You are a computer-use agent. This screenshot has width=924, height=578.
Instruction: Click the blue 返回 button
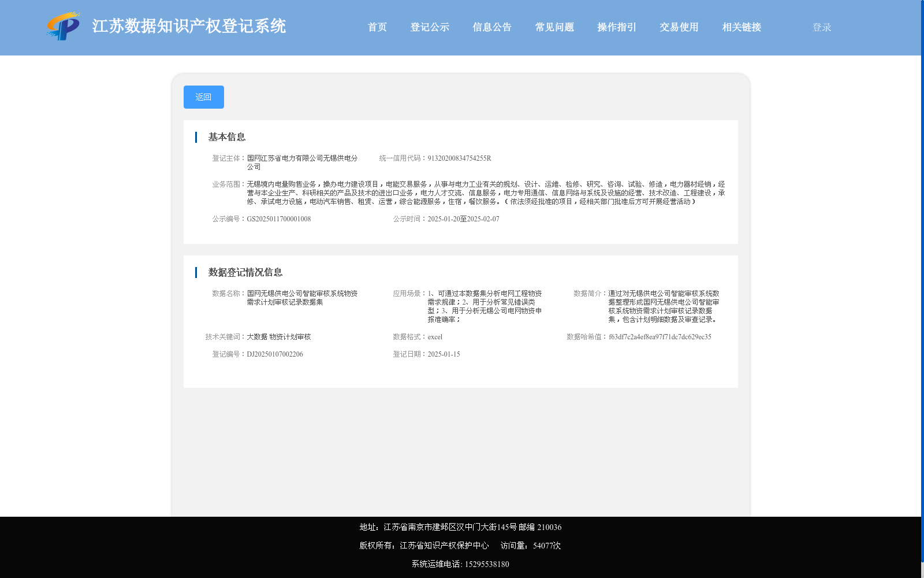[204, 97]
